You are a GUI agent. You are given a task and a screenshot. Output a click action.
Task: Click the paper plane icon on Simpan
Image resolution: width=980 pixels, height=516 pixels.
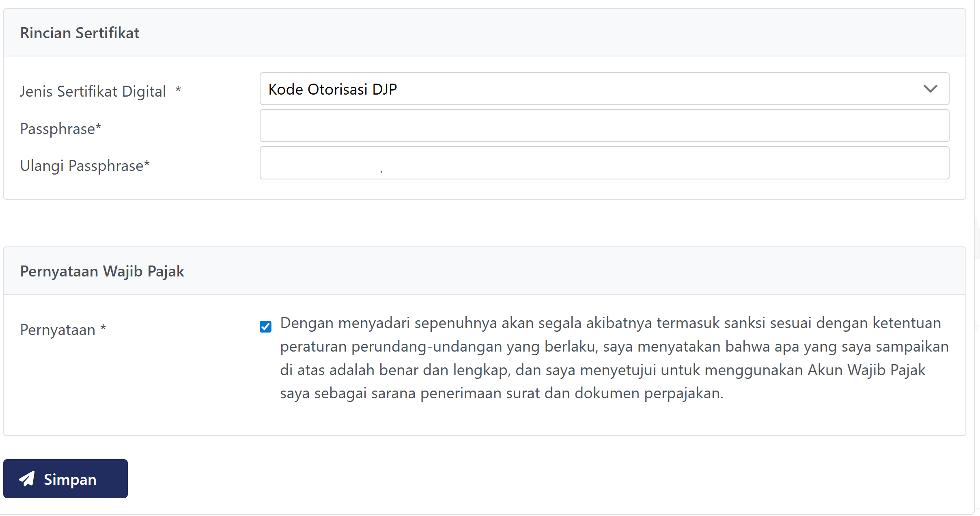pos(27,479)
